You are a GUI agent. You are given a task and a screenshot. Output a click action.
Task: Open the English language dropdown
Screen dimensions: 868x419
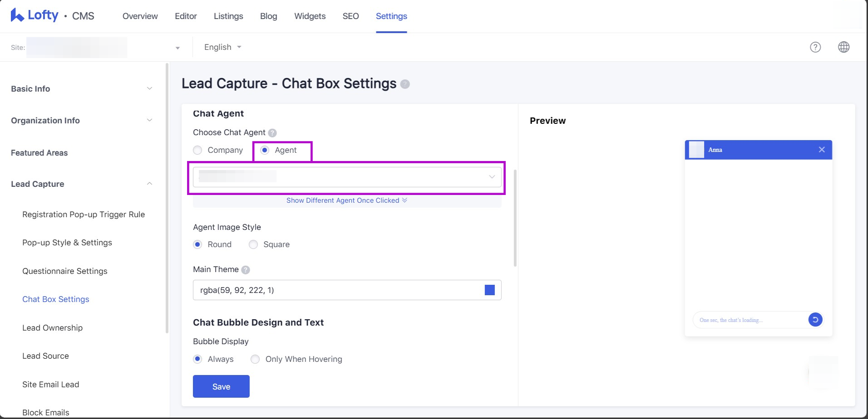222,47
